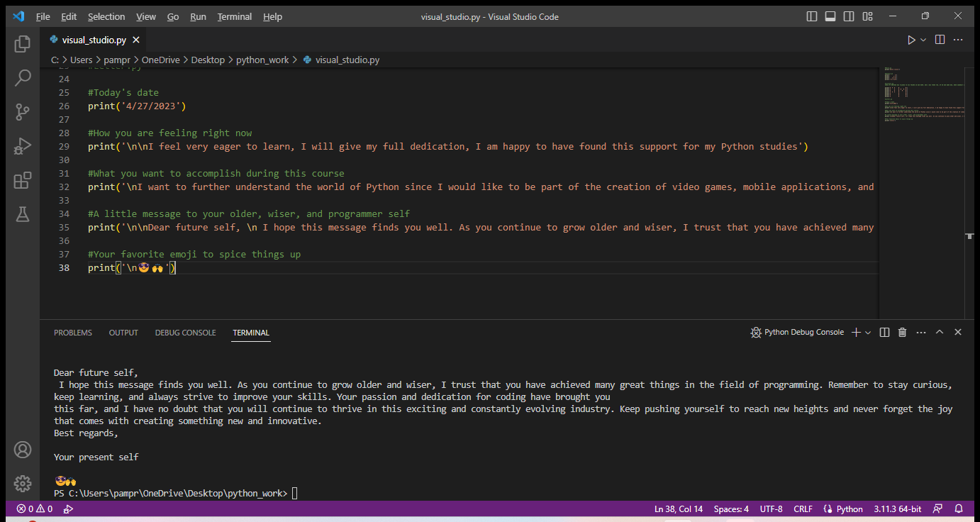Toggle the secondary side bar layout

pos(849,16)
